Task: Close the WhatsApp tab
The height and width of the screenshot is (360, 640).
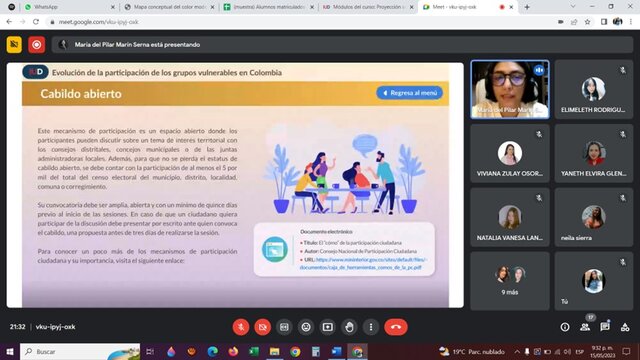Action: point(113,7)
